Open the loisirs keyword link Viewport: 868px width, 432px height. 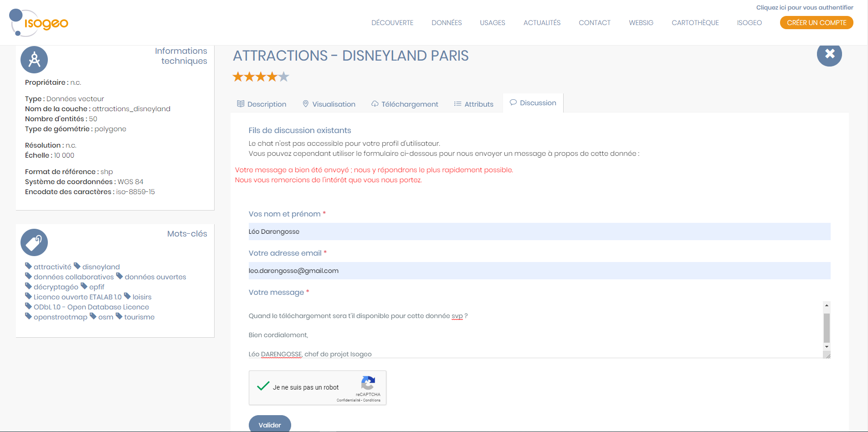click(x=142, y=297)
